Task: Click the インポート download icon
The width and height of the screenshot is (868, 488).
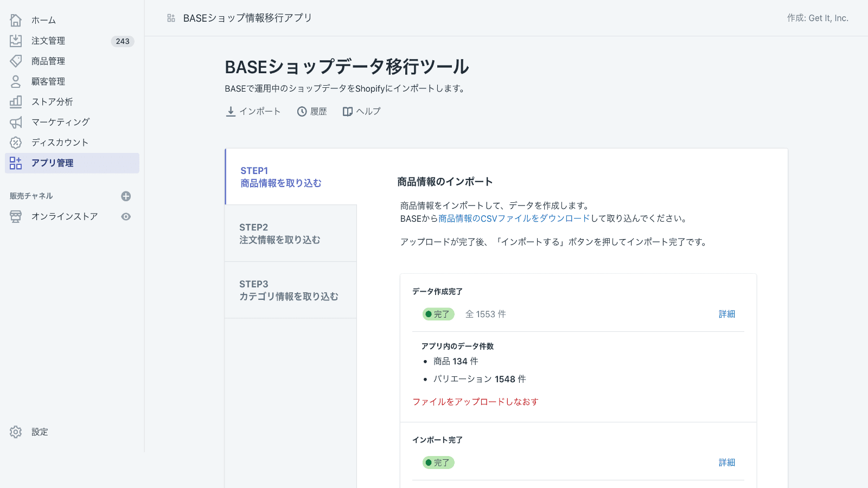Action: coord(230,111)
